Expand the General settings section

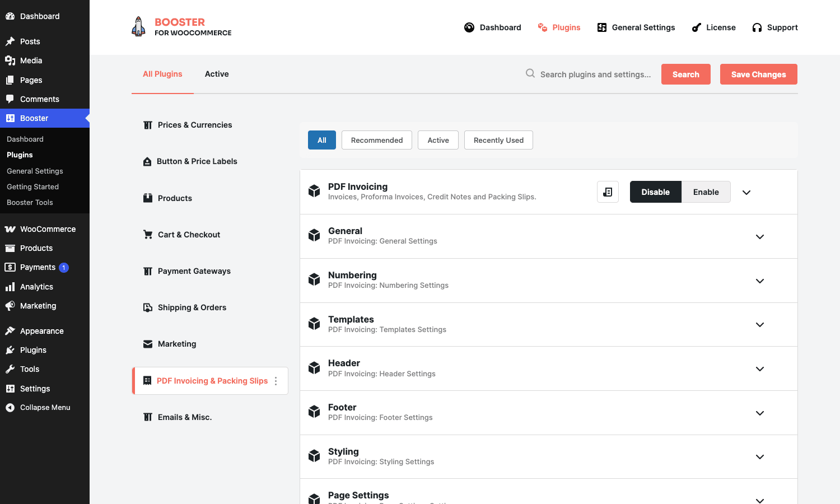click(x=760, y=236)
